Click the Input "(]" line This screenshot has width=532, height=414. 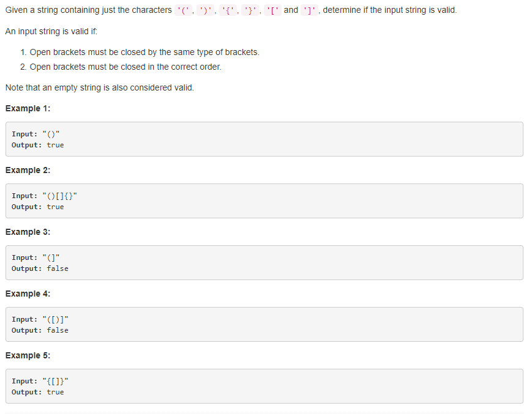[36, 257]
